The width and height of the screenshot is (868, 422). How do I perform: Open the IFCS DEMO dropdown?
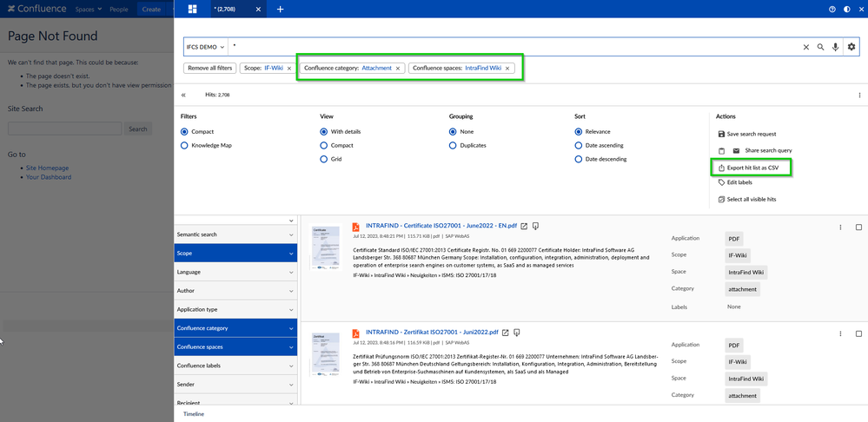pos(206,47)
